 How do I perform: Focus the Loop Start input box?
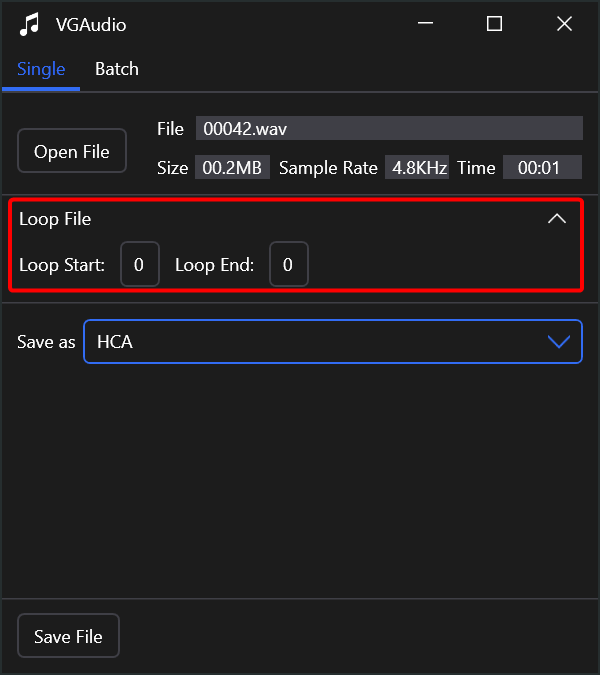tap(140, 264)
